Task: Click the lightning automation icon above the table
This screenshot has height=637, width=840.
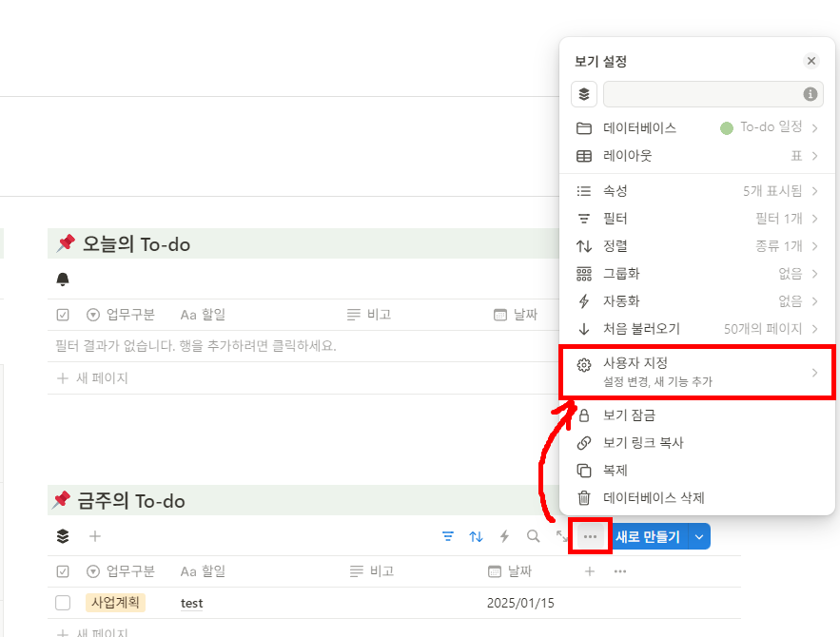Action: 504,536
